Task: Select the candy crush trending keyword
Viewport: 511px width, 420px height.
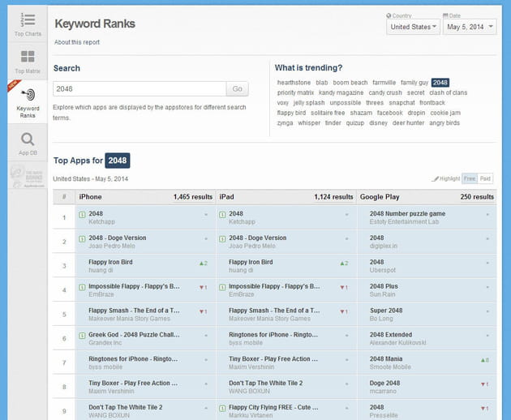Action: [x=385, y=92]
